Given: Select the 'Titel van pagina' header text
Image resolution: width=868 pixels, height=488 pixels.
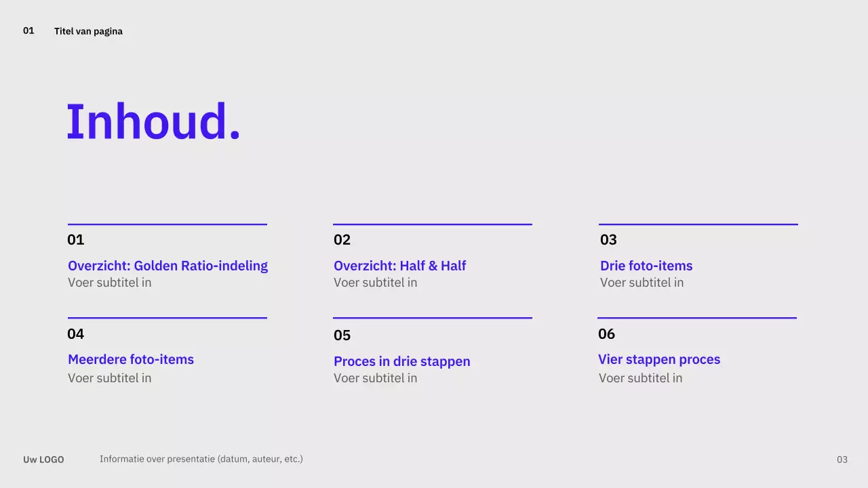Looking at the screenshot, I should point(88,31).
